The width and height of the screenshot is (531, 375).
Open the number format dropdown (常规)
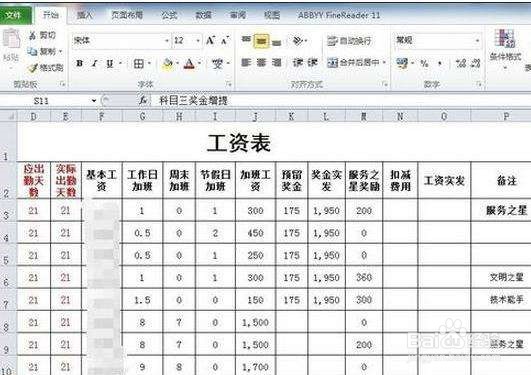click(477, 41)
